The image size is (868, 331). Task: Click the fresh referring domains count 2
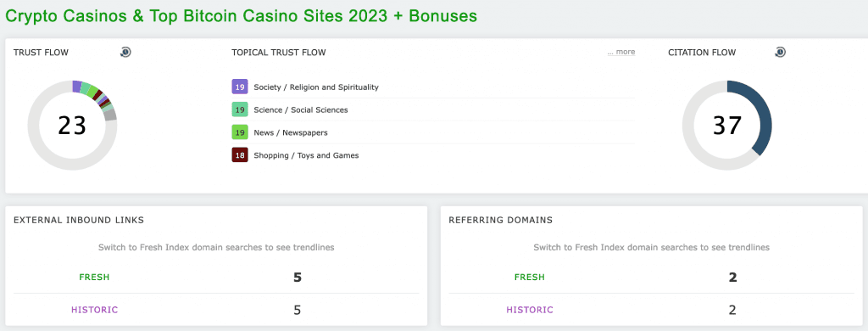(732, 277)
